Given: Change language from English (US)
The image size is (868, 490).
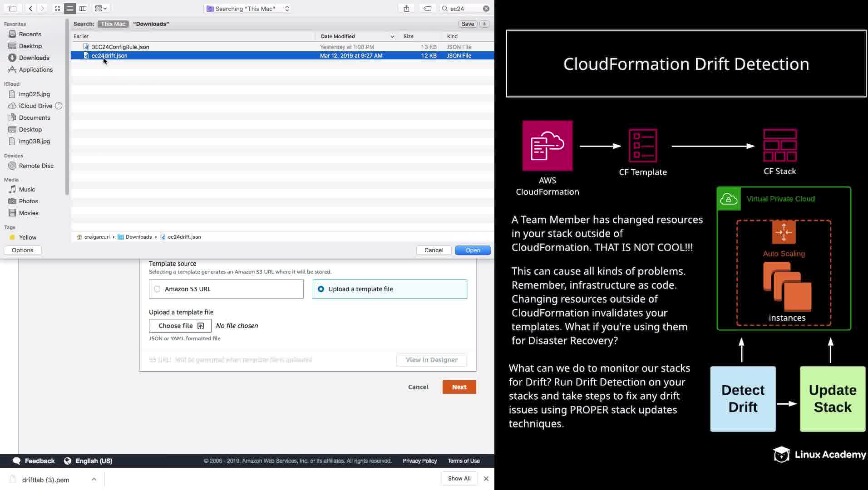Looking at the screenshot, I should tap(88, 461).
